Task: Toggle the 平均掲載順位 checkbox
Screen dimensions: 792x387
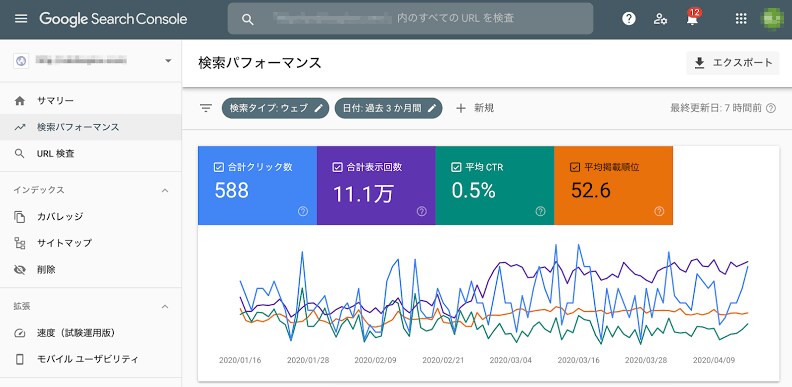Action: pos(575,167)
